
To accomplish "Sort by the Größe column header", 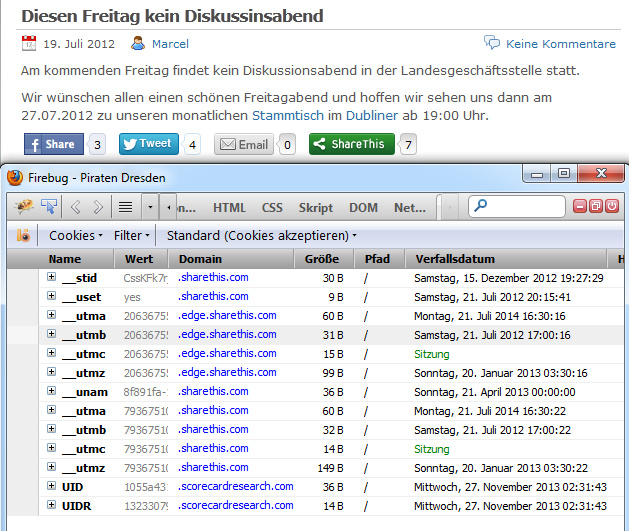I will [324, 259].
